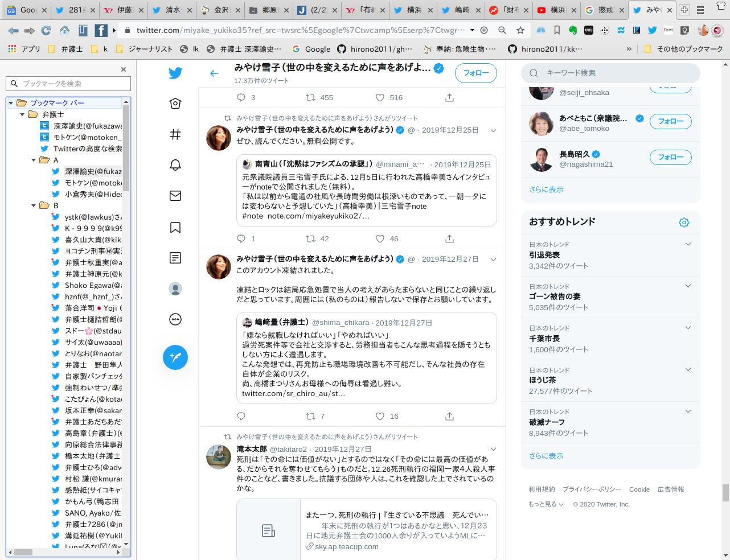The height and width of the screenshot is (560, 730).
Task: Expand options for ほうじ茶 trend
Action: [x=688, y=369]
